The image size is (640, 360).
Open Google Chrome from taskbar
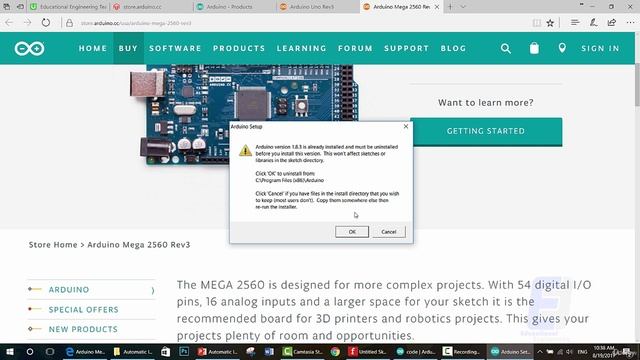tap(335, 351)
